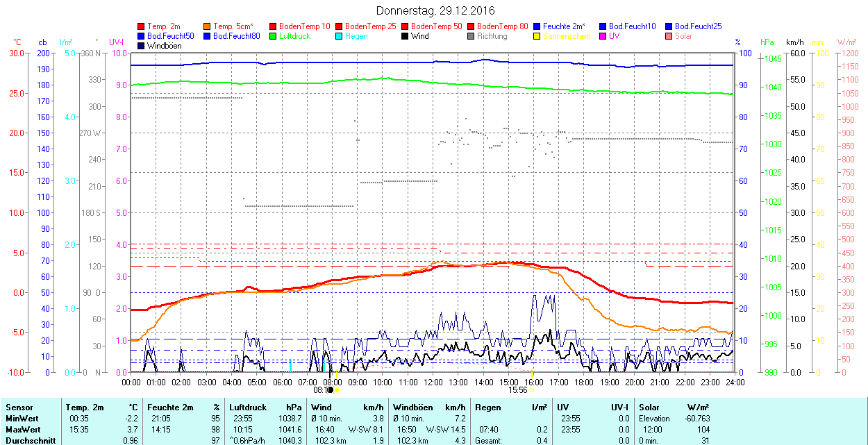Click the gray Richtung legend square

click(x=471, y=36)
